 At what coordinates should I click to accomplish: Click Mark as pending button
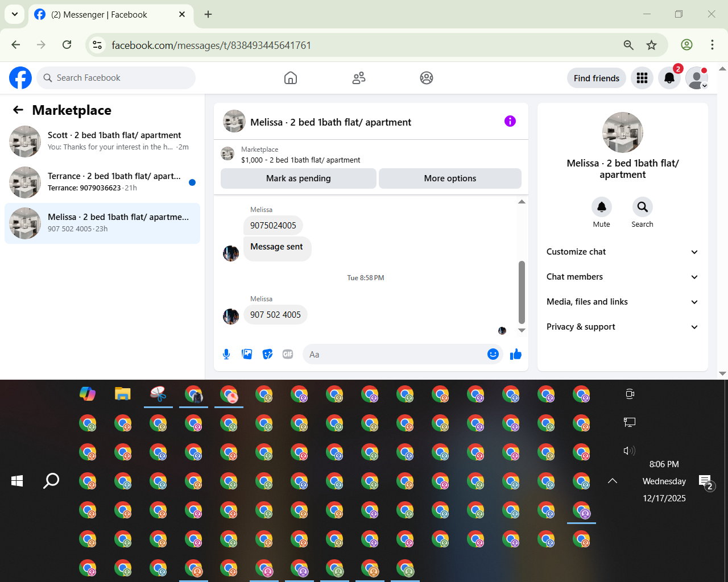coord(299,178)
